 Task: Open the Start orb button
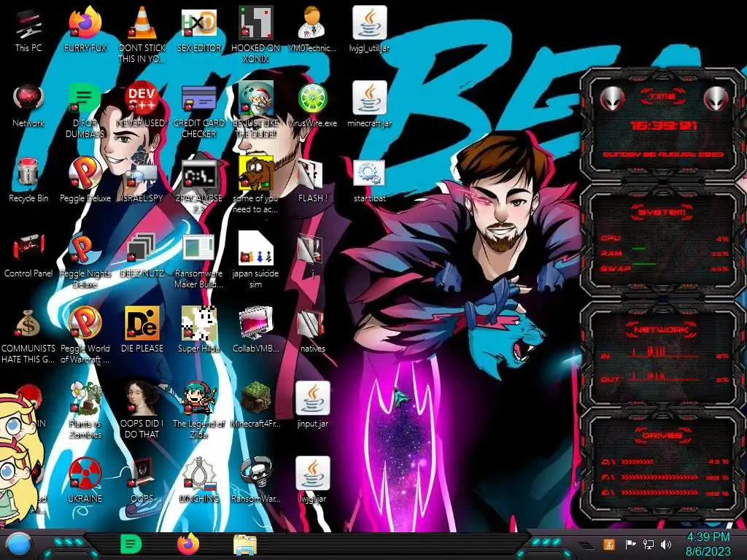click(x=19, y=545)
